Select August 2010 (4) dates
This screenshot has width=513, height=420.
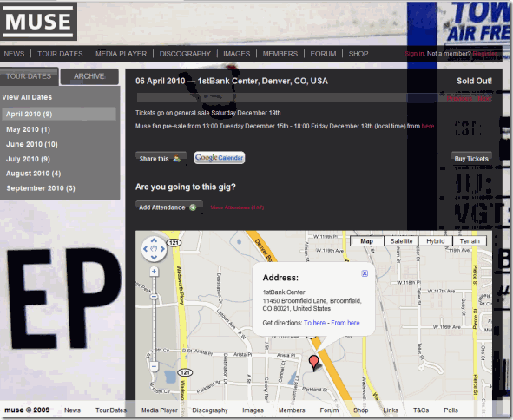tap(33, 174)
